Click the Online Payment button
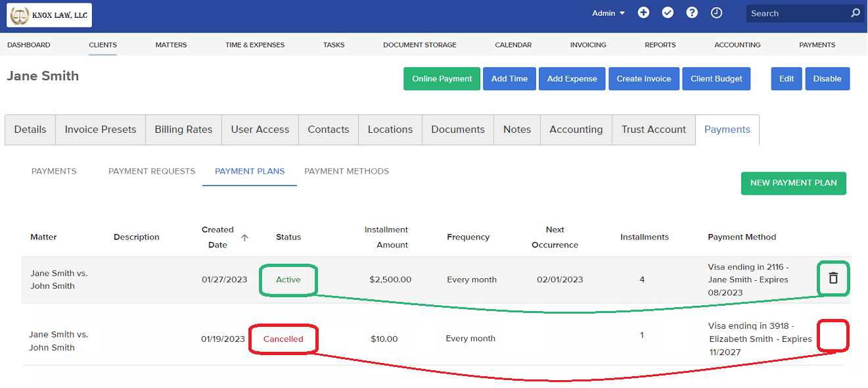The width and height of the screenshot is (868, 388). [x=442, y=78]
